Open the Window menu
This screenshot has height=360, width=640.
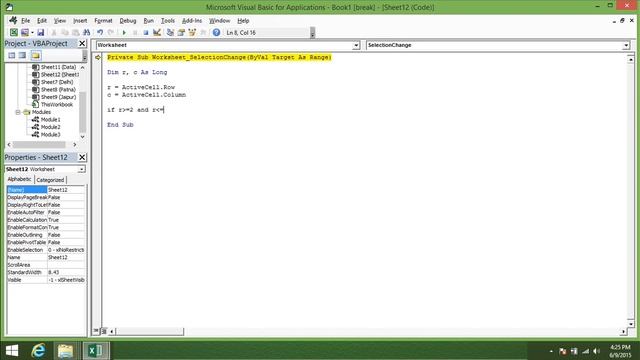click(x=220, y=20)
